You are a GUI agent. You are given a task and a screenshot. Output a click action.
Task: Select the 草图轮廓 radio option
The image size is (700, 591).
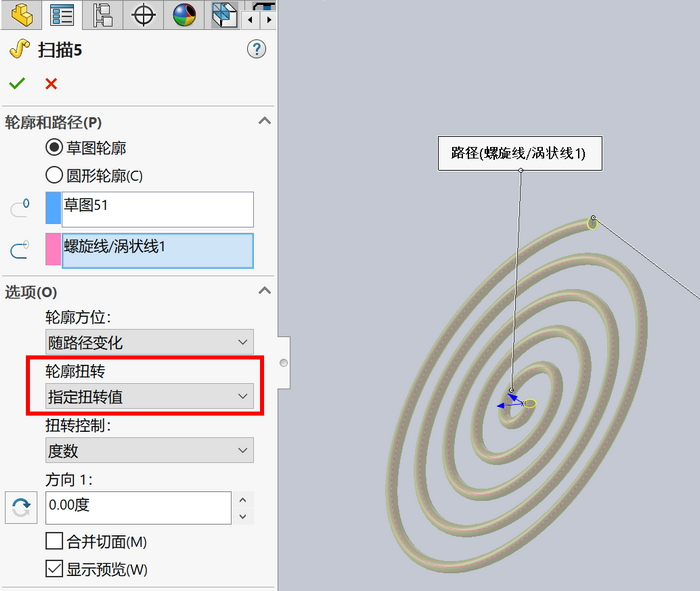click(54, 147)
